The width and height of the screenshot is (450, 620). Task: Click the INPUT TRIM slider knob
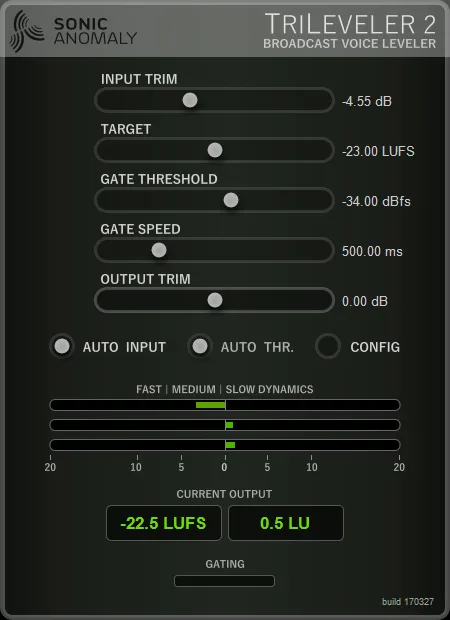point(190,100)
